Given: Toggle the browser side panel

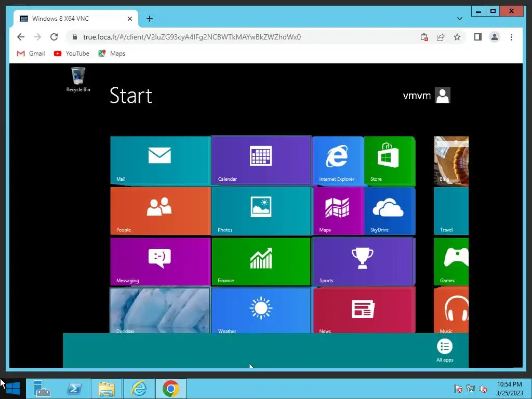Looking at the screenshot, I should [x=478, y=37].
